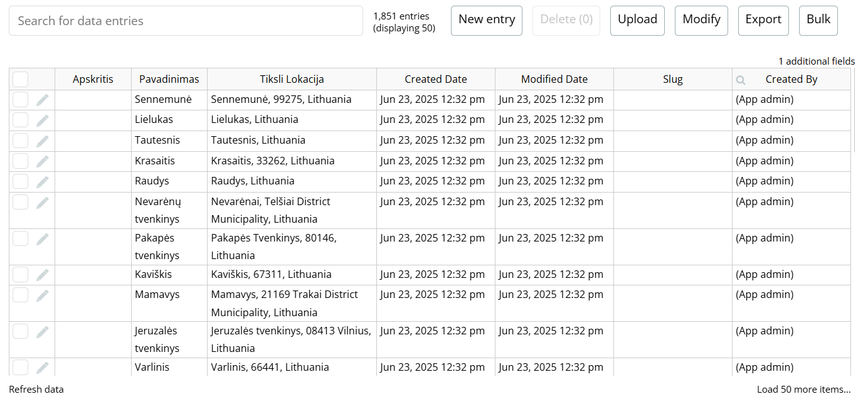Click the Export button
Image resolution: width=868 pixels, height=404 pixels.
click(763, 21)
